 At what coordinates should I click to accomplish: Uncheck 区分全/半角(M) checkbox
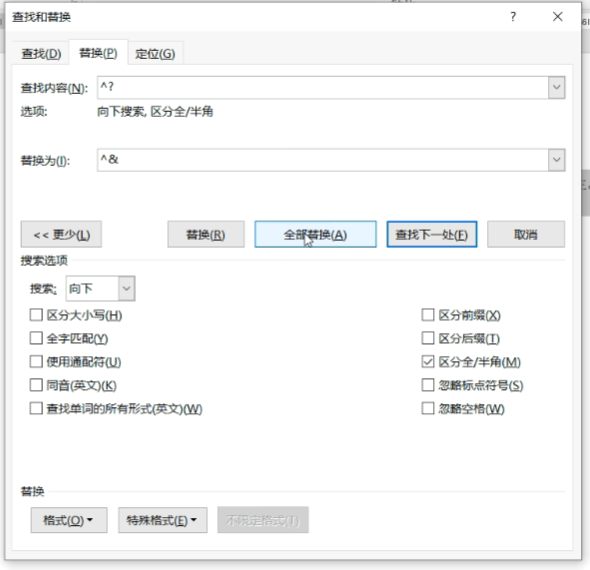(428, 362)
